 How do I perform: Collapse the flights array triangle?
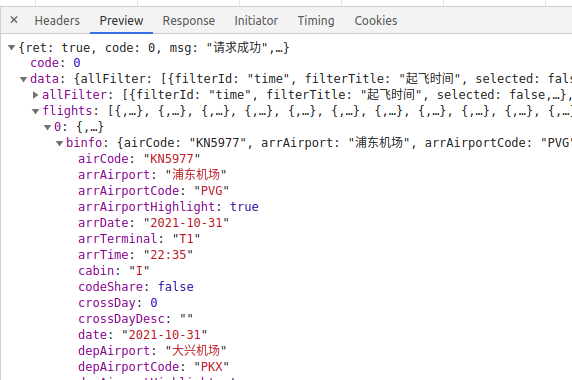[x=35, y=111]
